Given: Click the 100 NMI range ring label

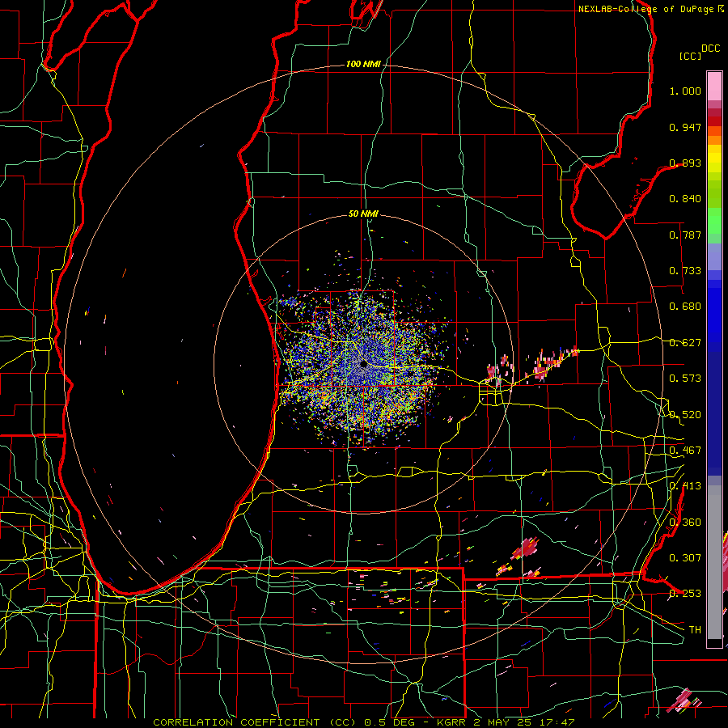Looking at the screenshot, I should pyautogui.click(x=363, y=64).
